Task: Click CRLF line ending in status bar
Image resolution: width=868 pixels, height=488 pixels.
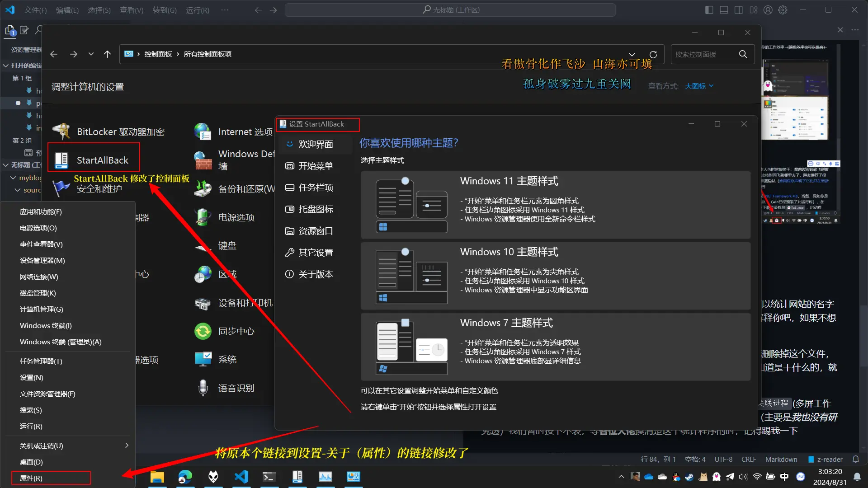Action: coord(749,459)
